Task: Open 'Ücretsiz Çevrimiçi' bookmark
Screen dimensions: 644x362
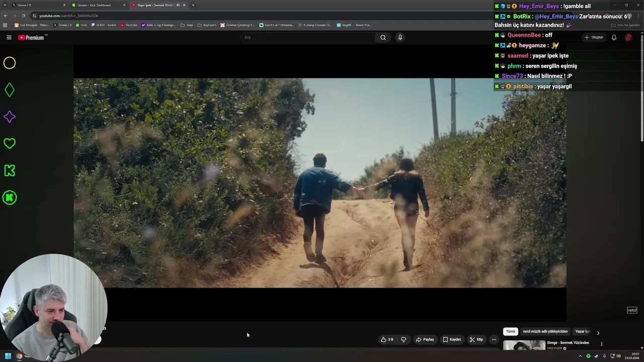Action: [237, 25]
